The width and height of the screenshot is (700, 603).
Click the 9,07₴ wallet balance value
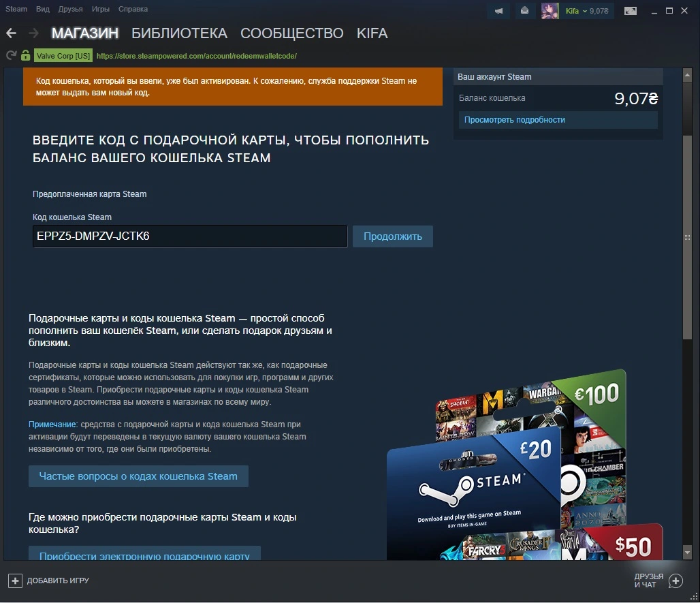[636, 98]
